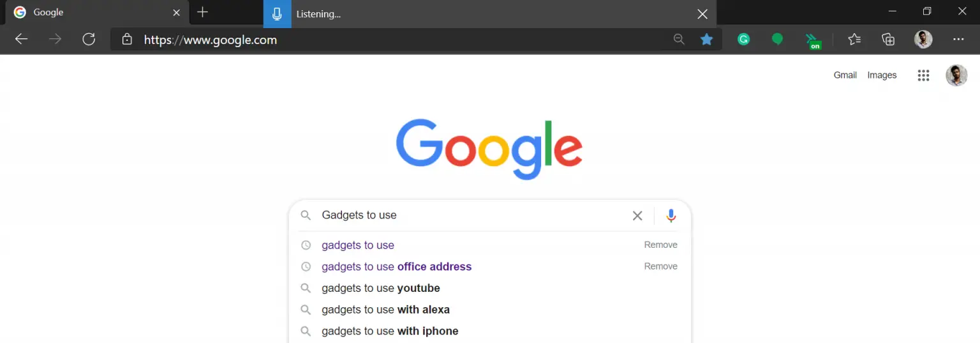Open the Google apps grid
This screenshot has width=980, height=343.
tap(923, 75)
